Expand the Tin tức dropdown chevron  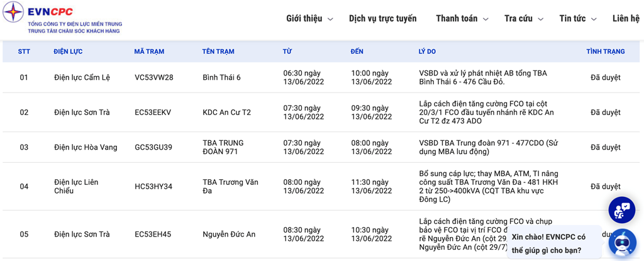click(594, 19)
